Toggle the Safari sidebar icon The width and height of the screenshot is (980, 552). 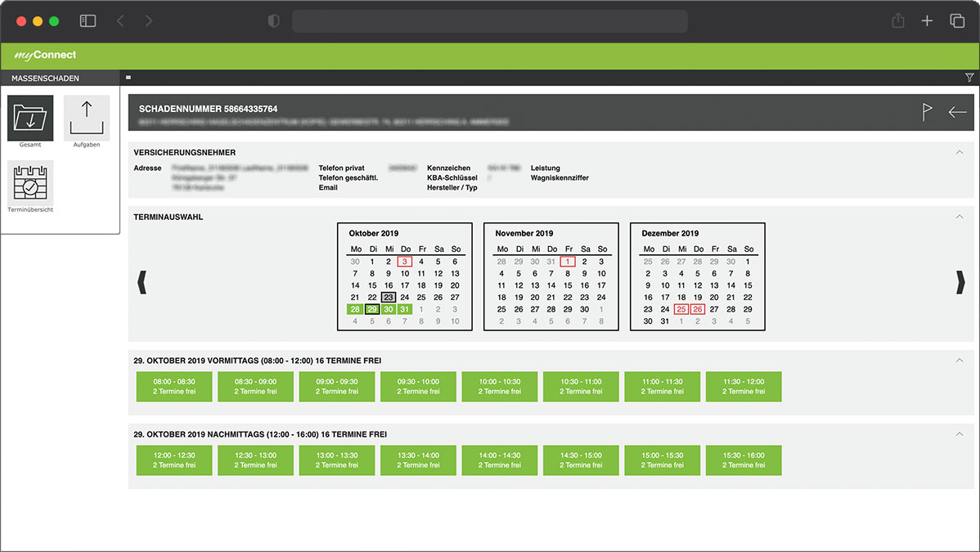(x=88, y=21)
